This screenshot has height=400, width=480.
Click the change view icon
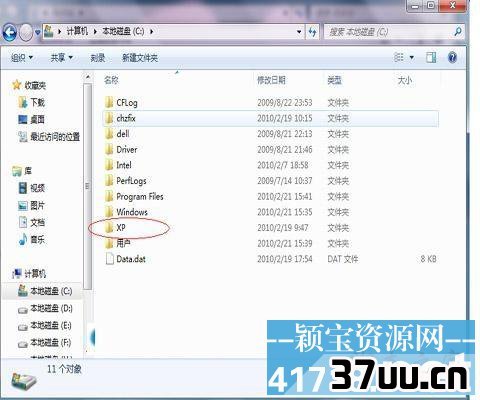point(399,57)
